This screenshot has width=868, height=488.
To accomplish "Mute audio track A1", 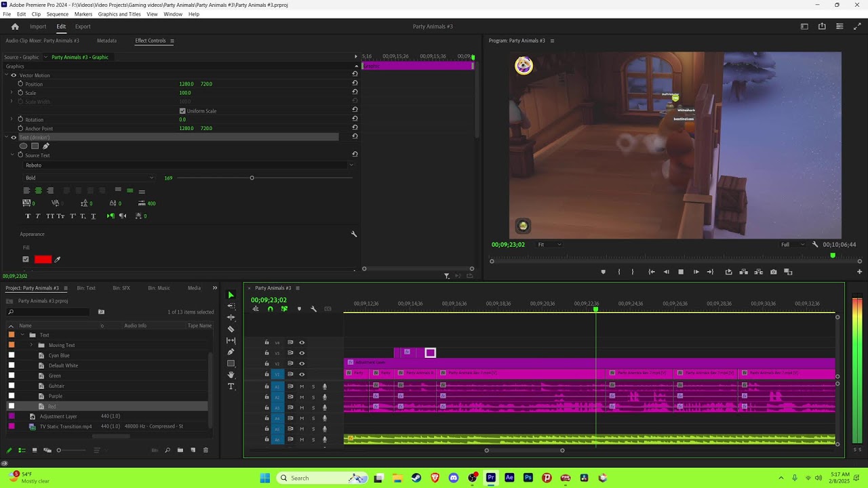I will click(x=302, y=386).
